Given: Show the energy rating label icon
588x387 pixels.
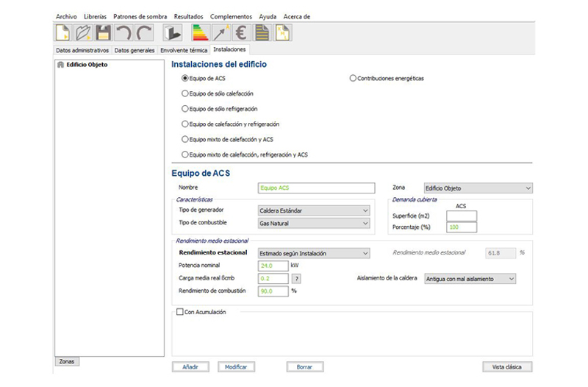Looking at the screenshot, I should coord(200,32).
